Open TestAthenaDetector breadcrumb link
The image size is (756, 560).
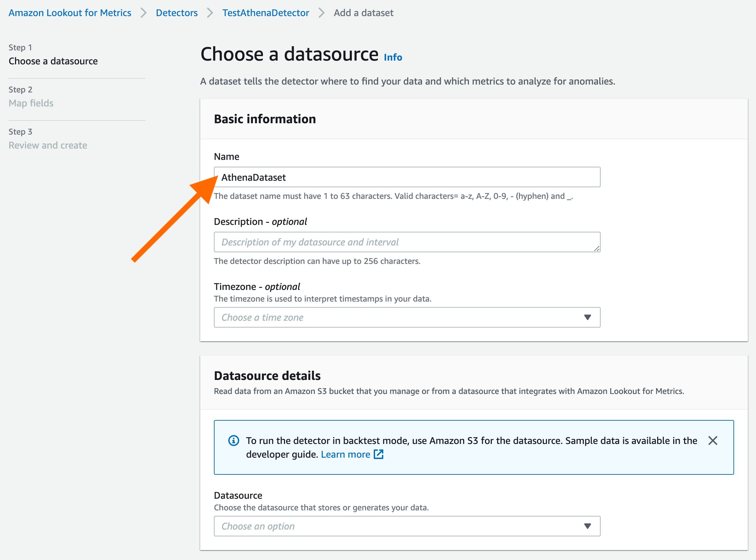point(266,13)
